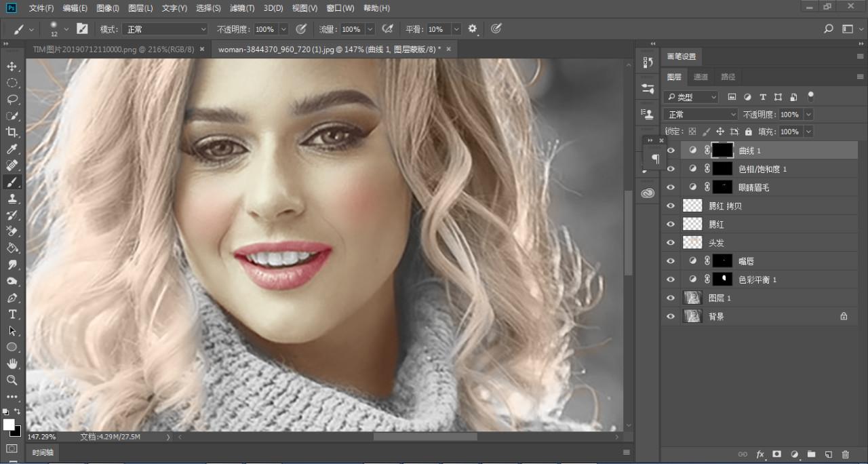Switch to the TIM图片 document tab
This screenshot has height=464, width=868.
pos(113,50)
